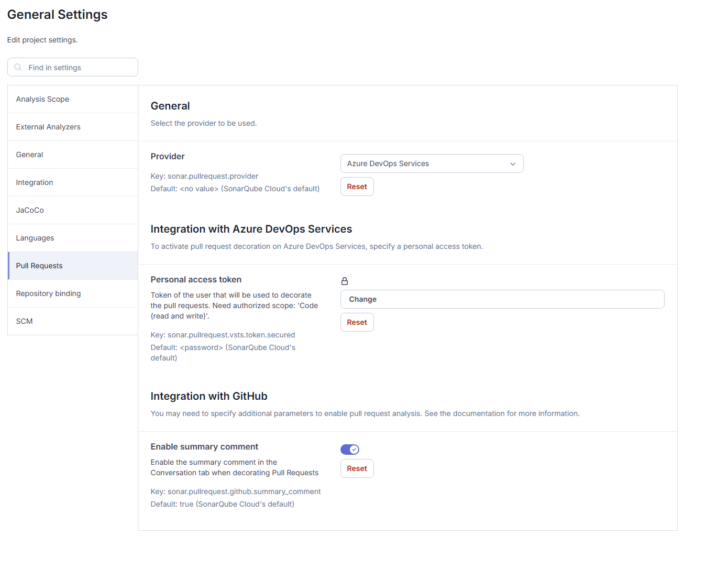The image size is (728, 569).
Task: Disable the Enable summary comment toggle
Action: [350, 449]
